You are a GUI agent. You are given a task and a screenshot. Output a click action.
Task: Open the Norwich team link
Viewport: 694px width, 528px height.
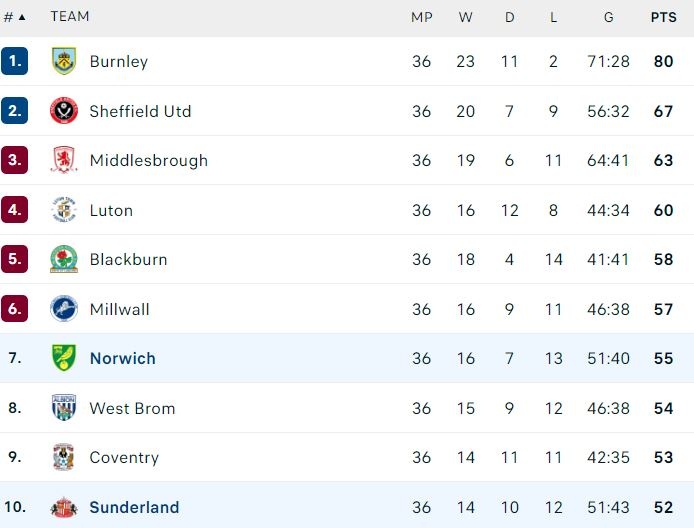click(122, 358)
